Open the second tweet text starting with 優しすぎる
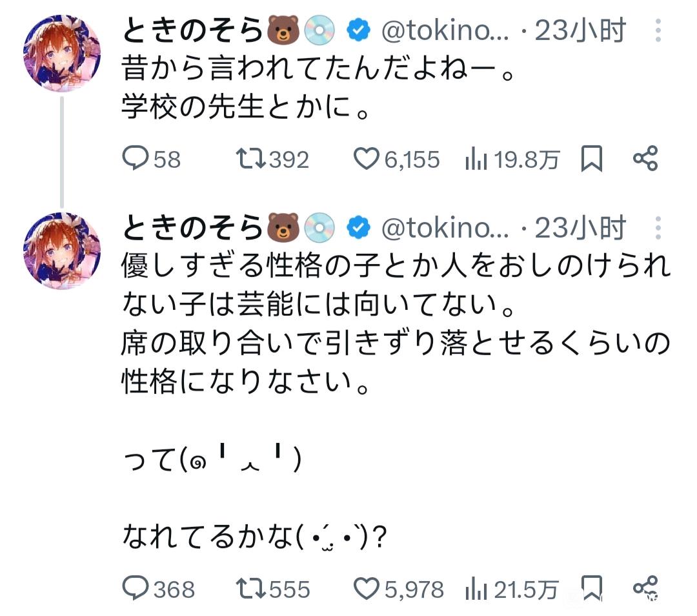 pyautogui.click(x=396, y=323)
